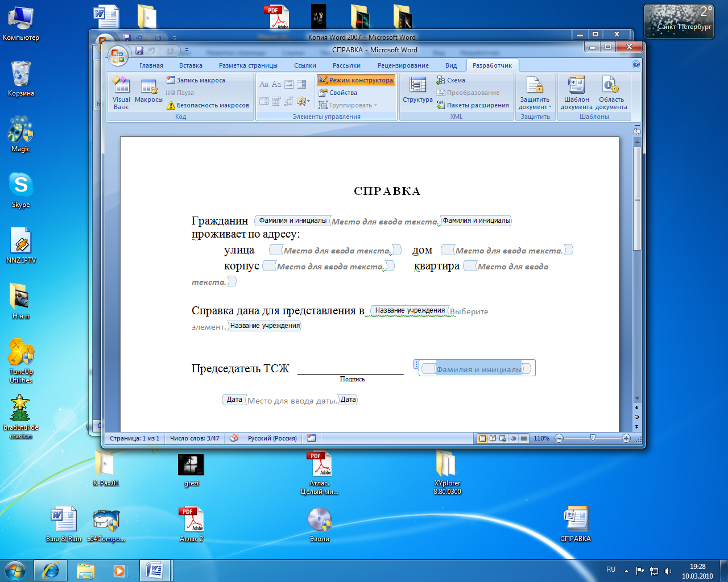Open Пакеты расширения expansion packs
The height and width of the screenshot is (582, 728).
tap(473, 105)
